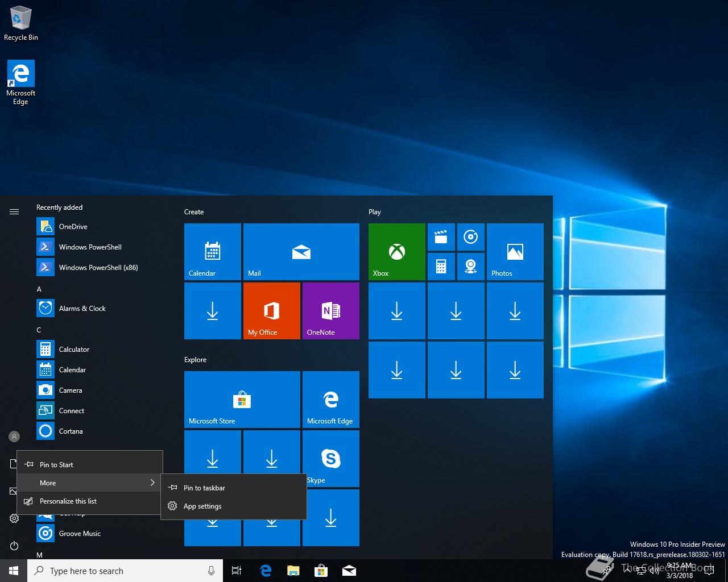
Task: Click the Type here to search box
Action: [x=125, y=571]
